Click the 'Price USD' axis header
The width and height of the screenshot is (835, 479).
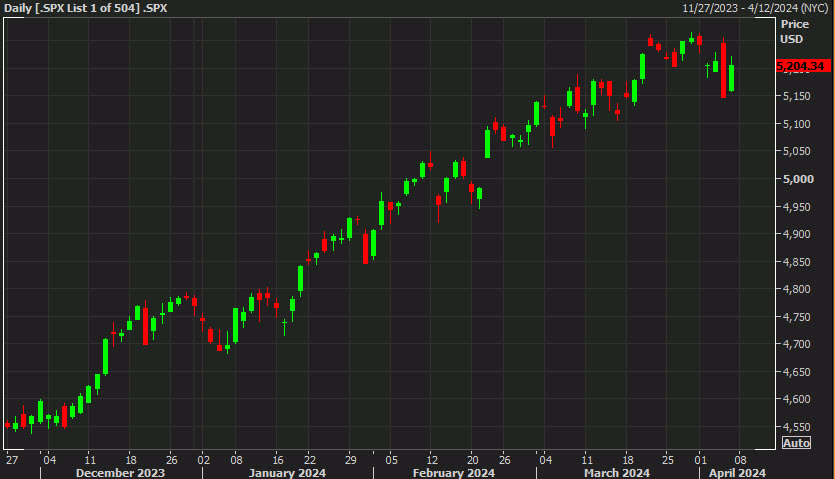coord(795,31)
